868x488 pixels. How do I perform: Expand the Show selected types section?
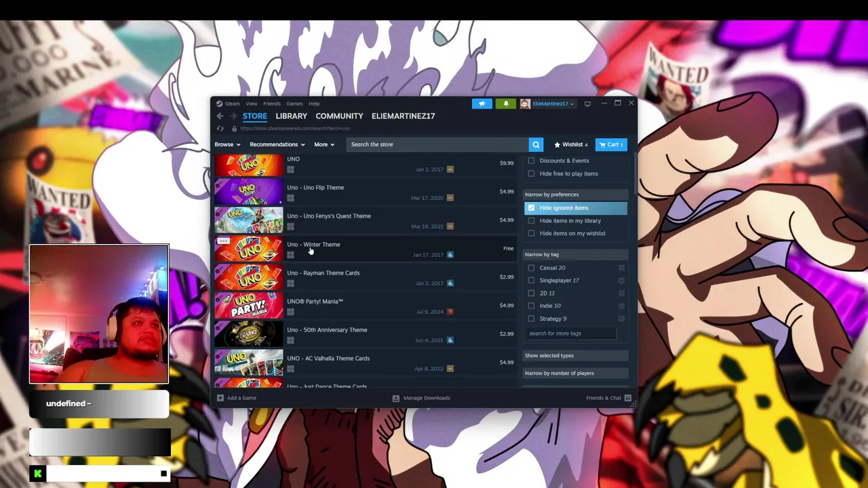tap(576, 356)
